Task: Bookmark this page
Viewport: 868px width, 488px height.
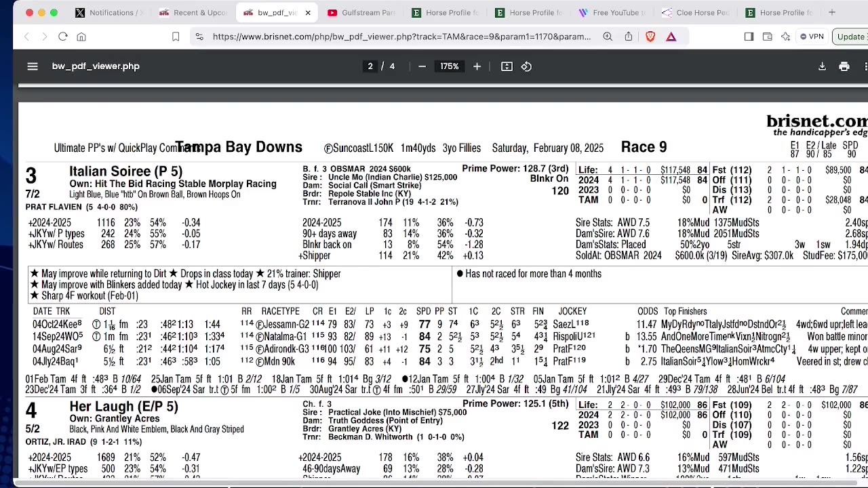Action: click(x=176, y=37)
